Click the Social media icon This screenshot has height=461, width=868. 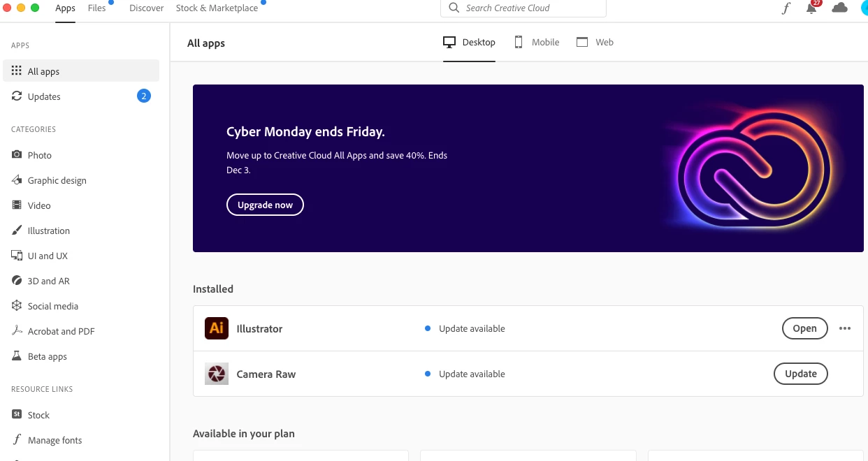[x=17, y=306]
